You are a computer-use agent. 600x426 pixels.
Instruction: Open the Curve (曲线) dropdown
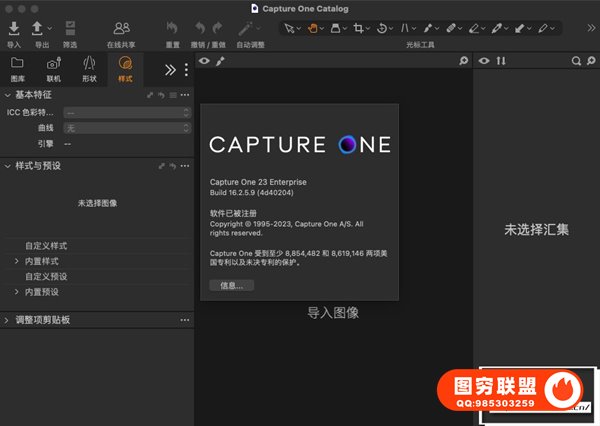tap(126, 128)
